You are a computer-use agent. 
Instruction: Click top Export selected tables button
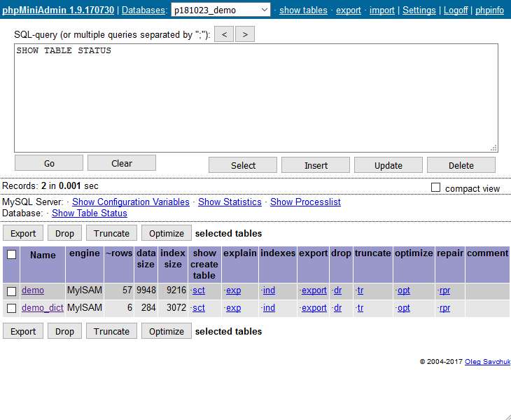(23, 233)
